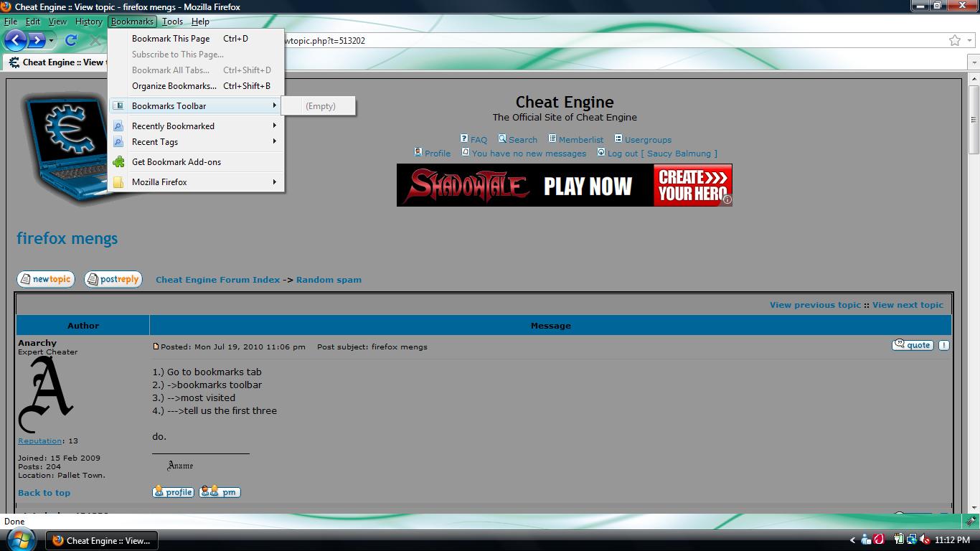Click the Search magnifier icon

pos(502,138)
